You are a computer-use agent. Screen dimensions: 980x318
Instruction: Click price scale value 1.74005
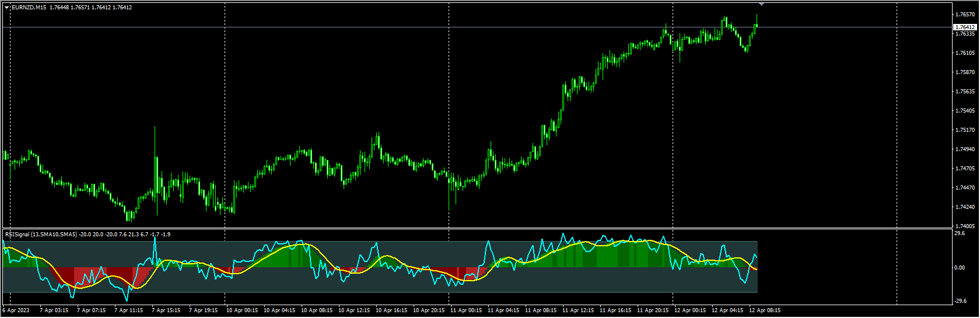click(x=965, y=226)
